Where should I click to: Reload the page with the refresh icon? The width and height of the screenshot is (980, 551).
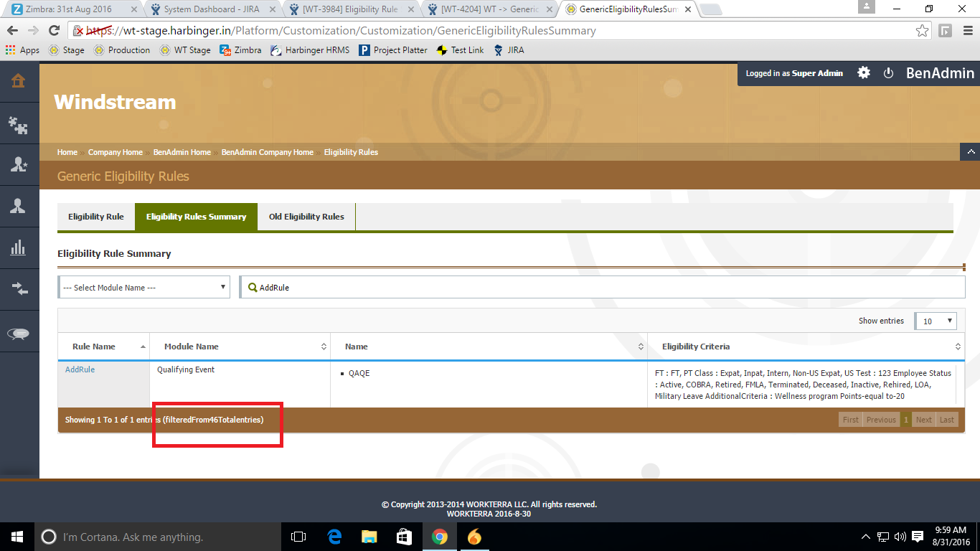coord(54,31)
